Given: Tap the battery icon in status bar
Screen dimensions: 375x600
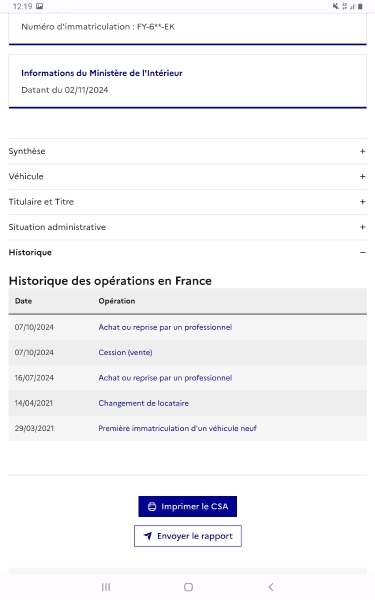Looking at the screenshot, I should pyautogui.click(x=360, y=6).
